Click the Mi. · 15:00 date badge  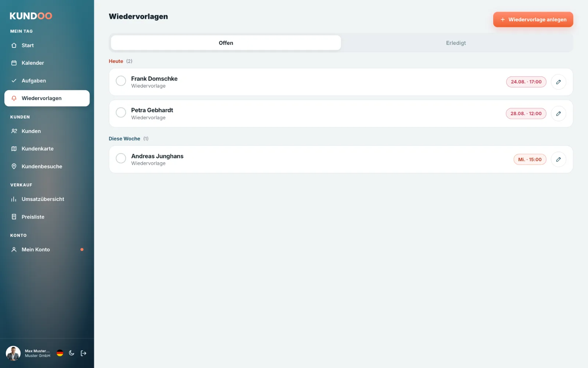tap(530, 159)
